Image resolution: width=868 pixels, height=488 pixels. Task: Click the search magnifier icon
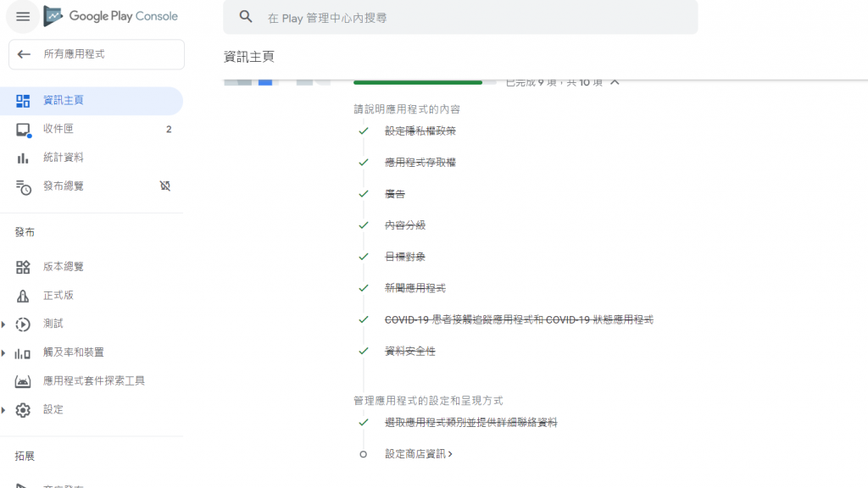coord(246,17)
